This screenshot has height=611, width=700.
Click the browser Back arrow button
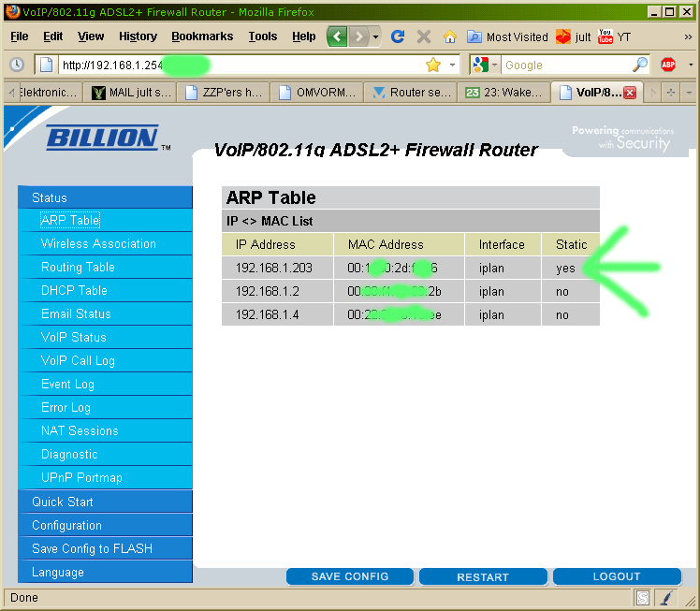(338, 36)
